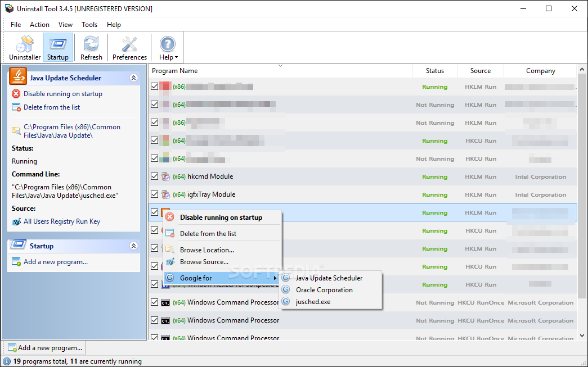
Task: Click the igfxTray Module row icon
Action: (165, 194)
